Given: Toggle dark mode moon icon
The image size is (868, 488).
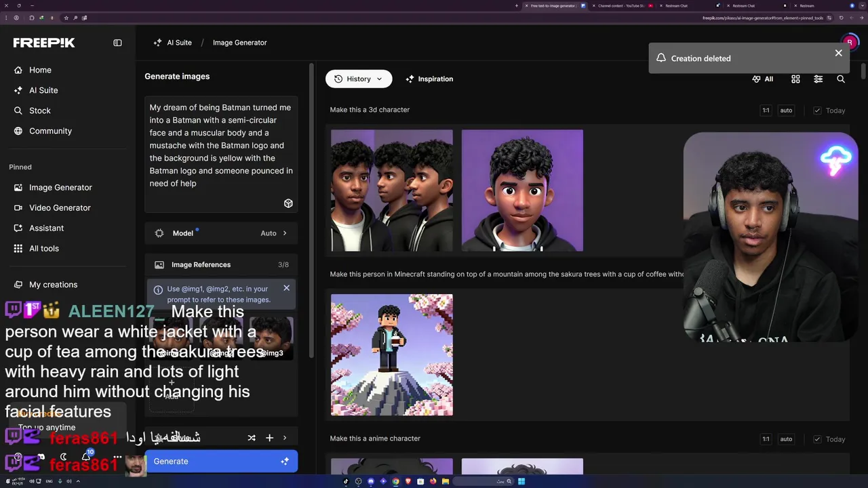Looking at the screenshot, I should [64, 457].
